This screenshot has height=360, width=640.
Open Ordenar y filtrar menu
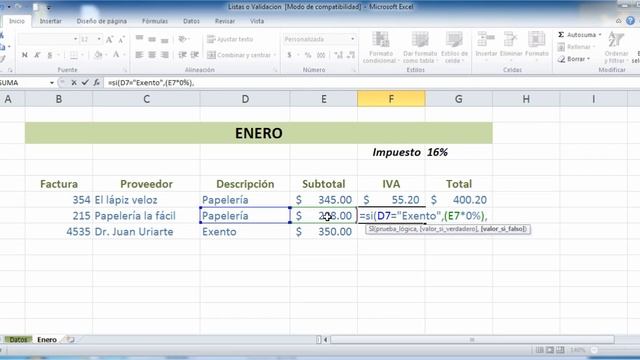pos(616,47)
